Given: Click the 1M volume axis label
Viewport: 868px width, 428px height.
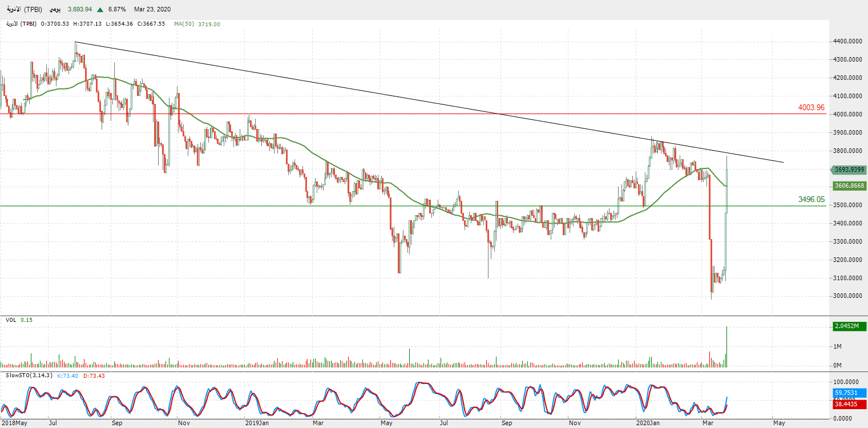Looking at the screenshot, I should (838, 346).
